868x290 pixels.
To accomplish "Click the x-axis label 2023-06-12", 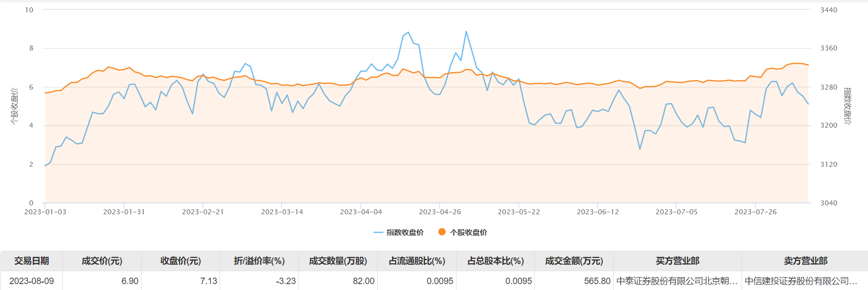I will [x=598, y=212].
